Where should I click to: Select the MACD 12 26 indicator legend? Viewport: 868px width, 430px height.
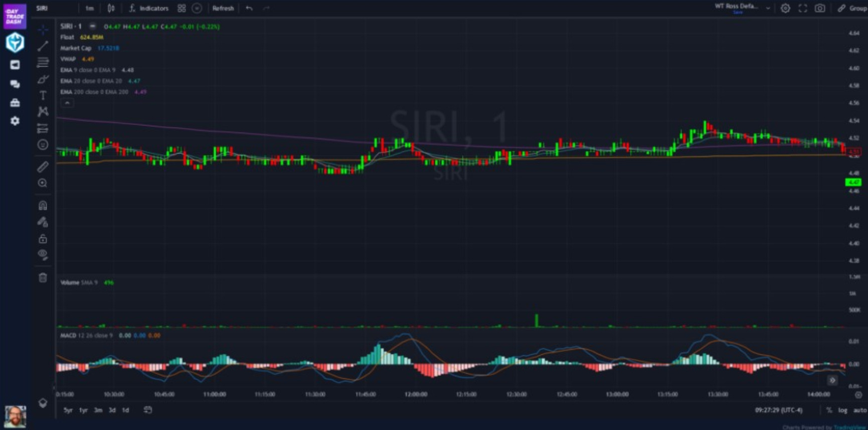(x=110, y=335)
